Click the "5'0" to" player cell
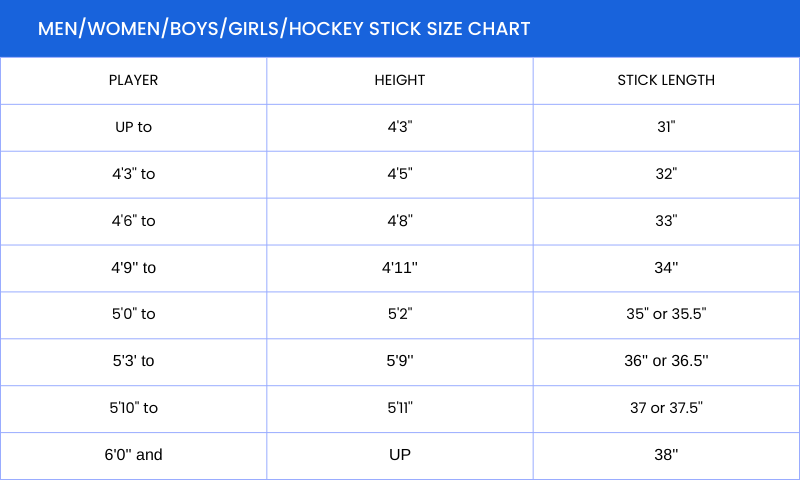Viewport: 800px width, 480px height. (133, 314)
